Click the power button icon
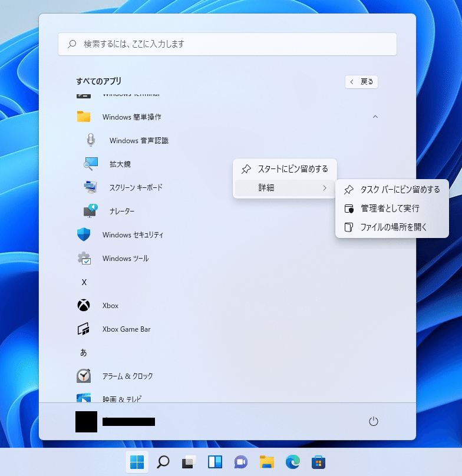462x476 pixels. [373, 421]
